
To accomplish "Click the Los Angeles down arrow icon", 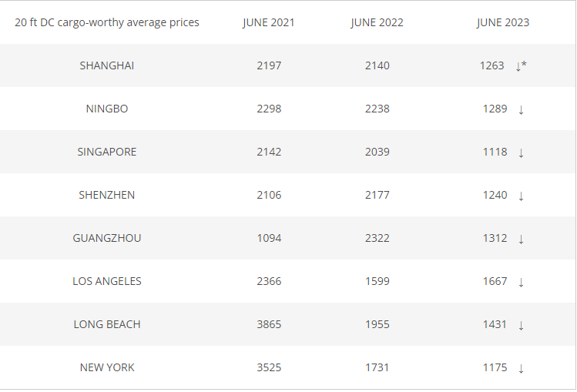I will (521, 282).
